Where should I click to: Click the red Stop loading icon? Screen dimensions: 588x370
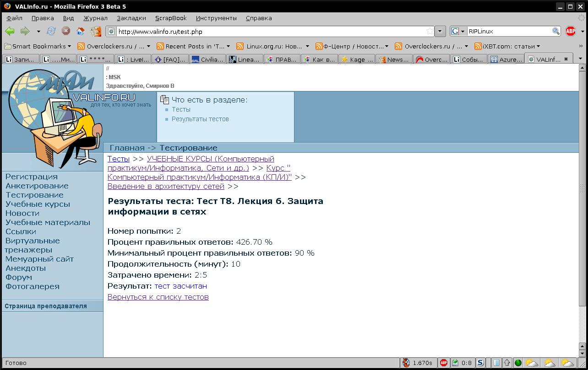[66, 31]
